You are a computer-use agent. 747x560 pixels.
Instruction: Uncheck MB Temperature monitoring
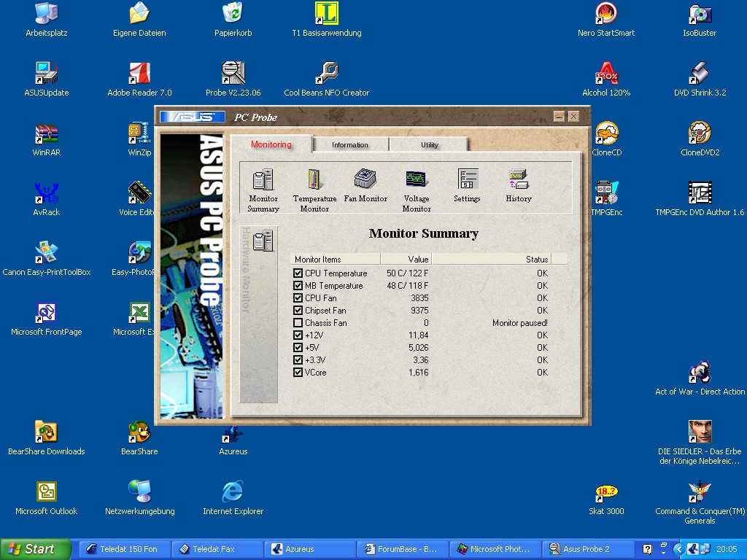tap(298, 285)
